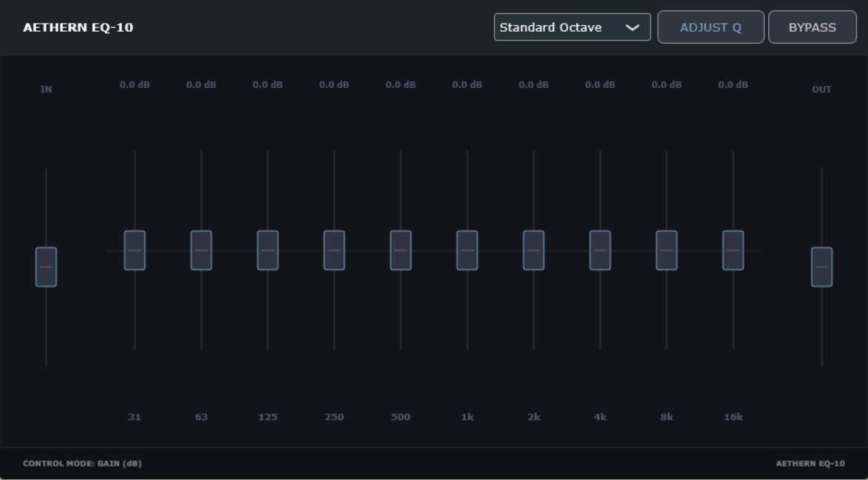This screenshot has width=868, height=480.
Task: Click the OUT gain slider handle
Action: coord(821,267)
